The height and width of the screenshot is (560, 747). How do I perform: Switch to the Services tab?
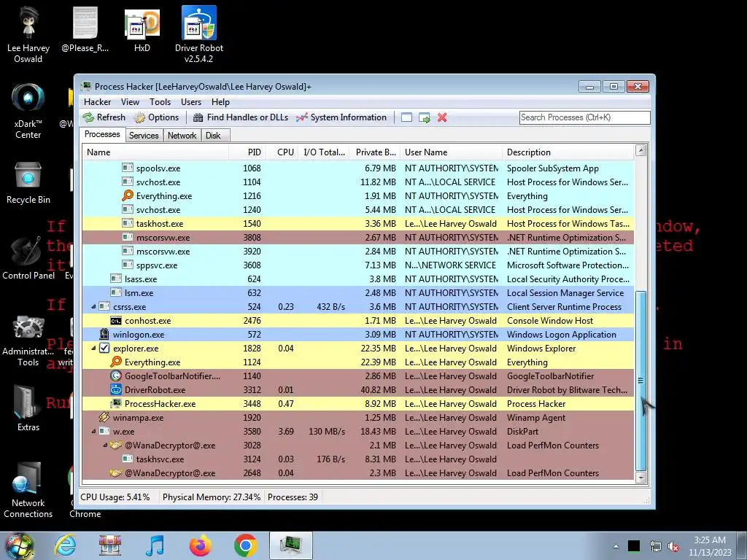tap(144, 135)
